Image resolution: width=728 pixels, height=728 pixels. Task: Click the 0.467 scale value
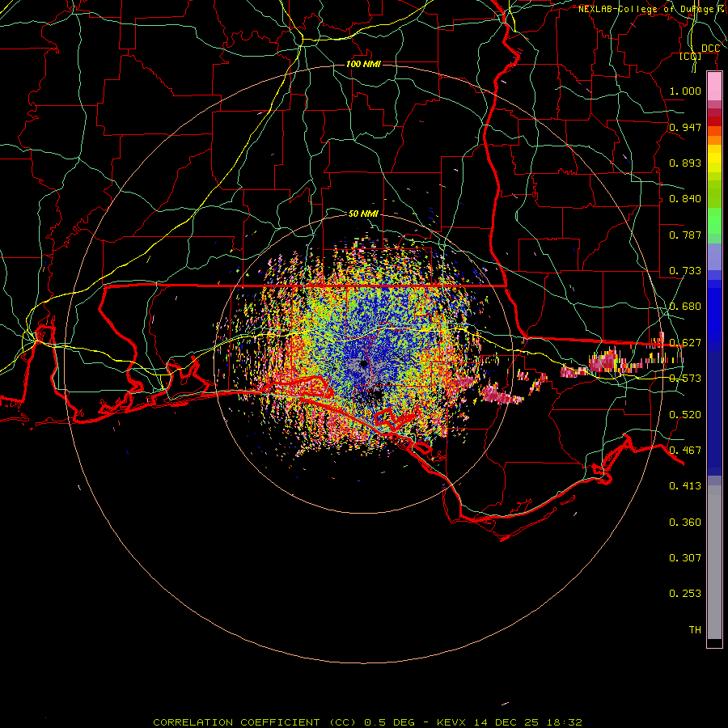(685, 451)
